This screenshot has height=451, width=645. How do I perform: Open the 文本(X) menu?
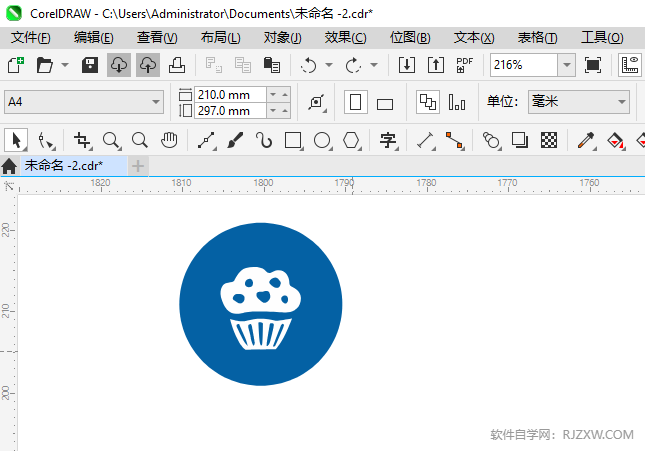click(x=474, y=38)
